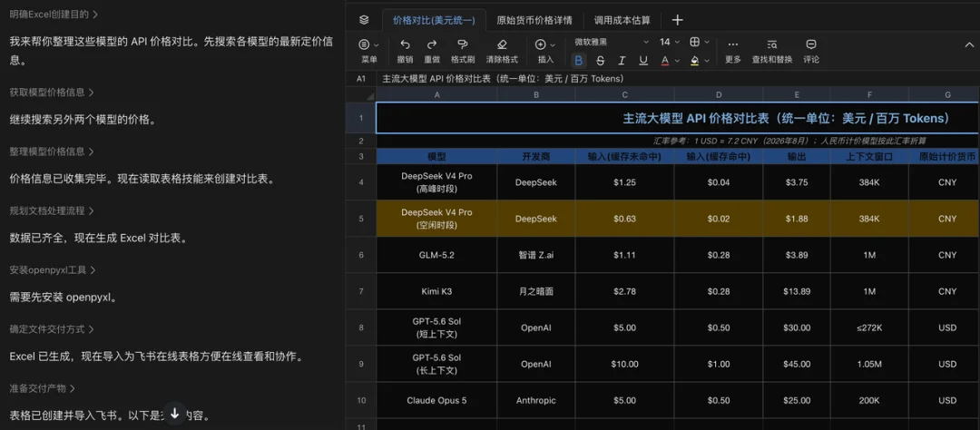Toggle bold formatting B button
The image size is (980, 430).
point(579,61)
